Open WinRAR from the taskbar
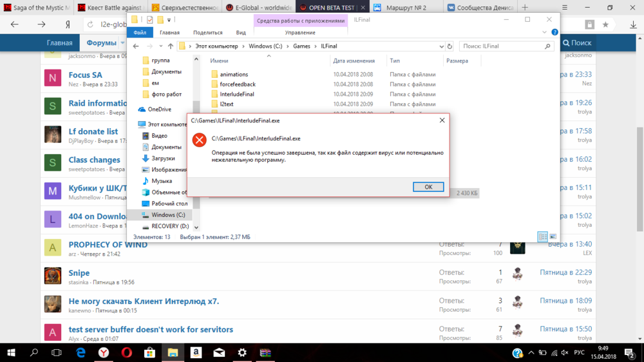This screenshot has width=644, height=362. point(265,352)
